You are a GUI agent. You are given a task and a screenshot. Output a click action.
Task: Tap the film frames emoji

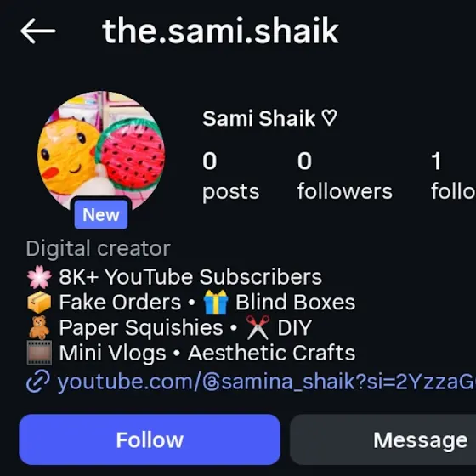[x=39, y=353]
